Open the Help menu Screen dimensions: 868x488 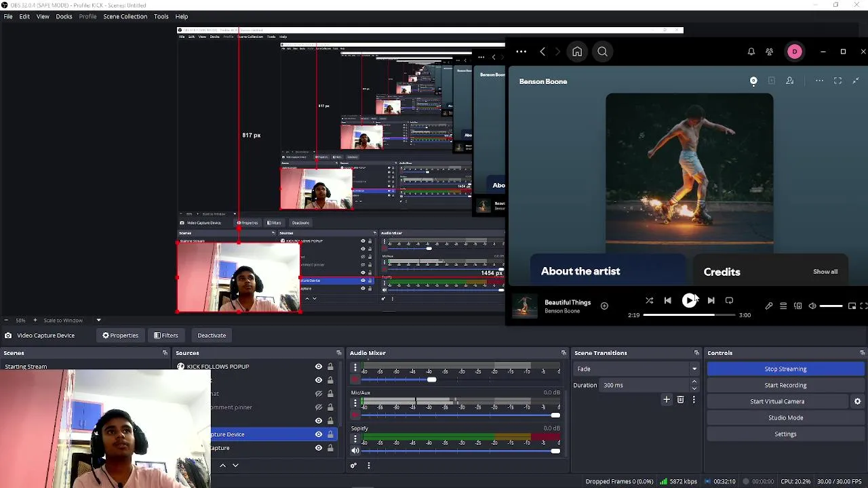tap(182, 16)
